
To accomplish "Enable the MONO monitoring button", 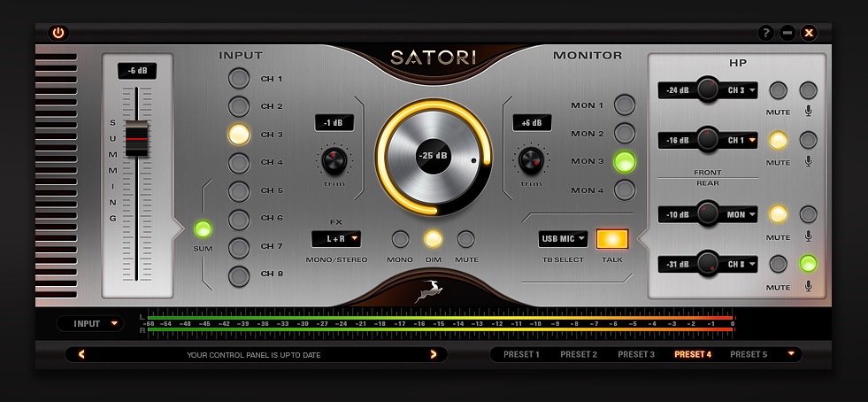I will click(400, 239).
